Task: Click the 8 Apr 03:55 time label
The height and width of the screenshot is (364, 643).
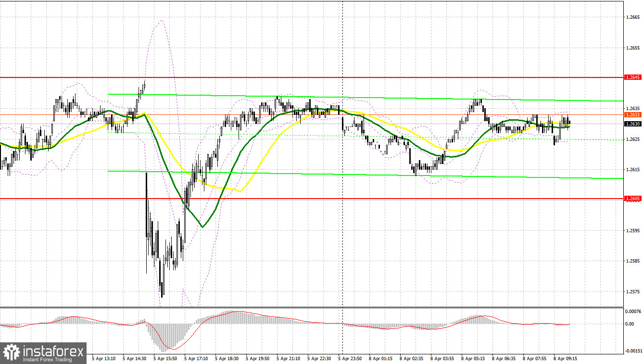Action: coord(443,358)
